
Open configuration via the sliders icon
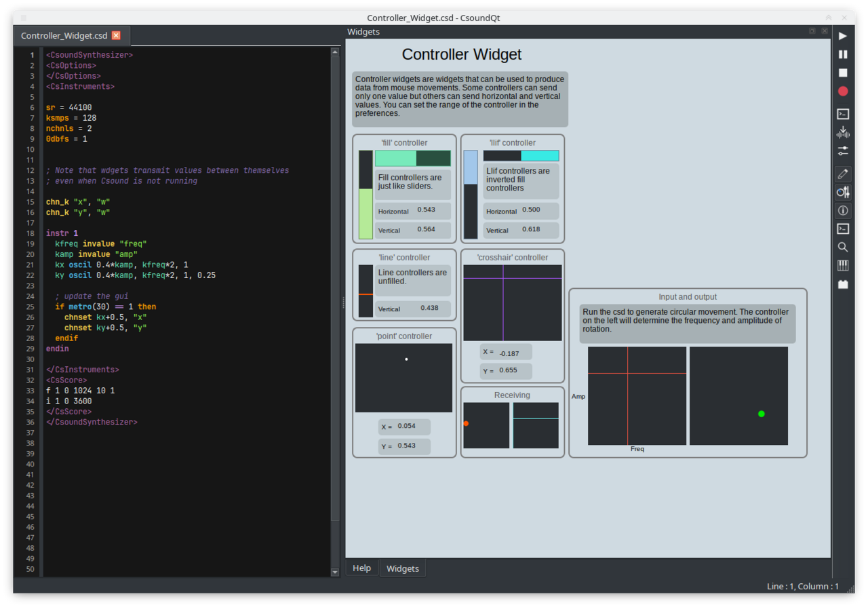click(843, 151)
